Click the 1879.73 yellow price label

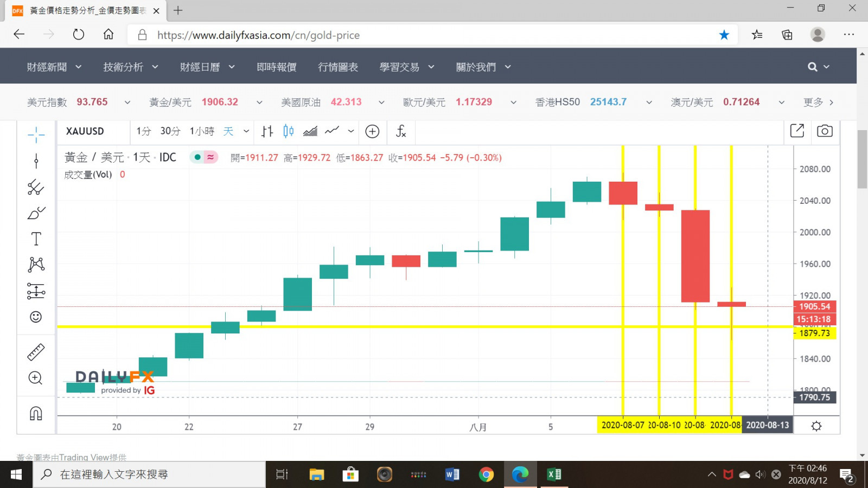[x=815, y=333]
